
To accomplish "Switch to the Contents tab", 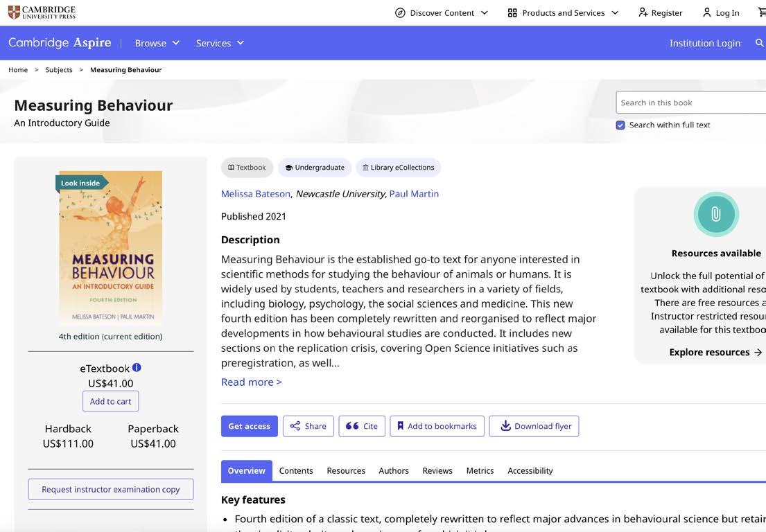I will [x=296, y=470].
